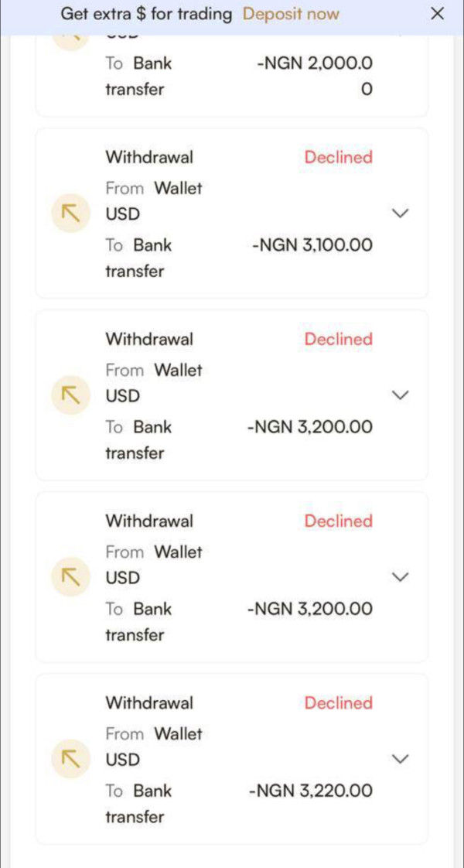Click the arrow icon on the second NGN 3,200.00 withdrawal

(71, 576)
